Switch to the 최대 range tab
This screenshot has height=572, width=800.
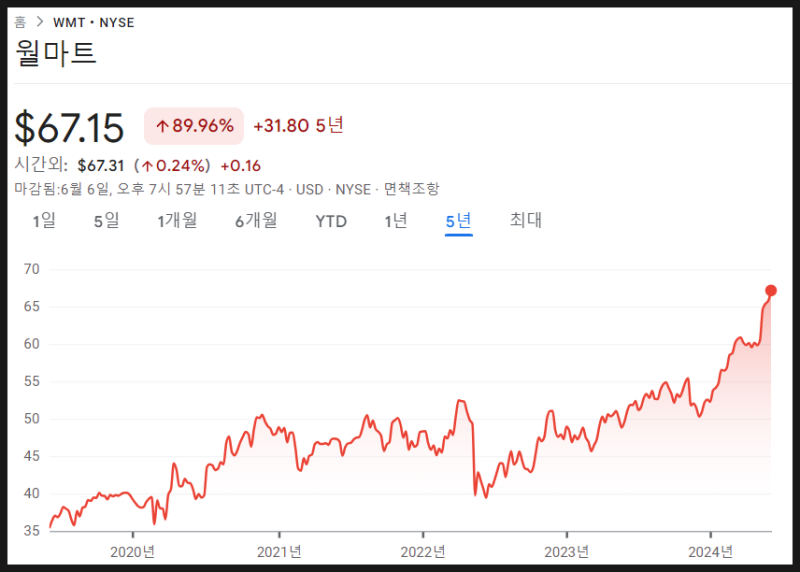[526, 220]
